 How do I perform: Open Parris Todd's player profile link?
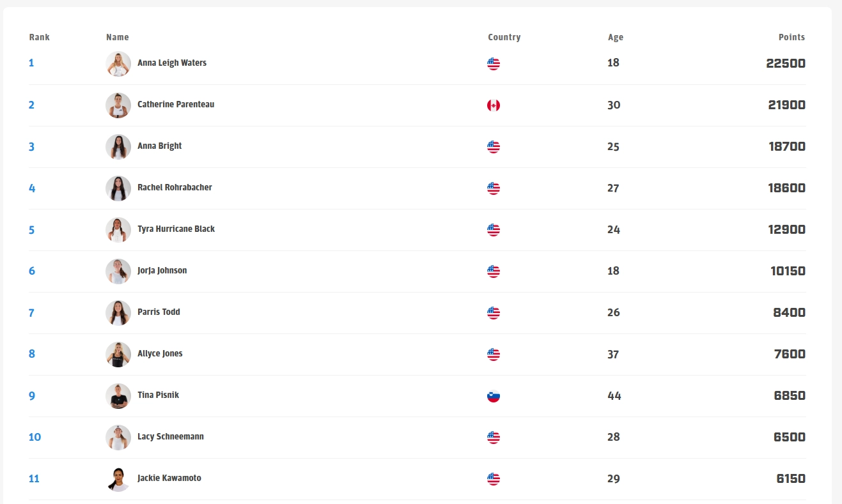point(159,312)
